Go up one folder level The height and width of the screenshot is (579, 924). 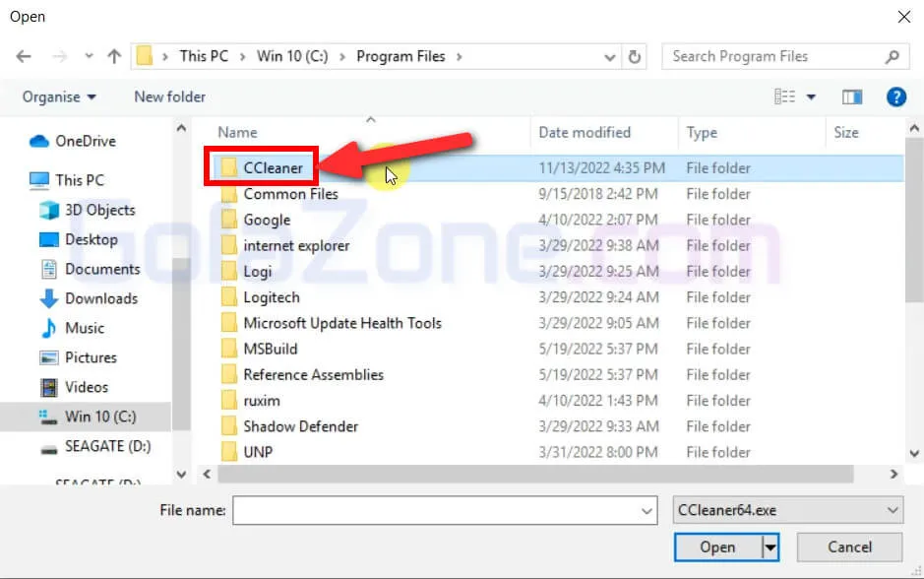tap(113, 56)
